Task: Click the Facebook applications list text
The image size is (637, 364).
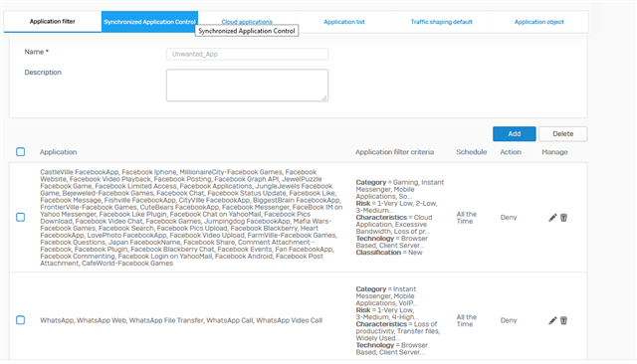Action: (191, 218)
